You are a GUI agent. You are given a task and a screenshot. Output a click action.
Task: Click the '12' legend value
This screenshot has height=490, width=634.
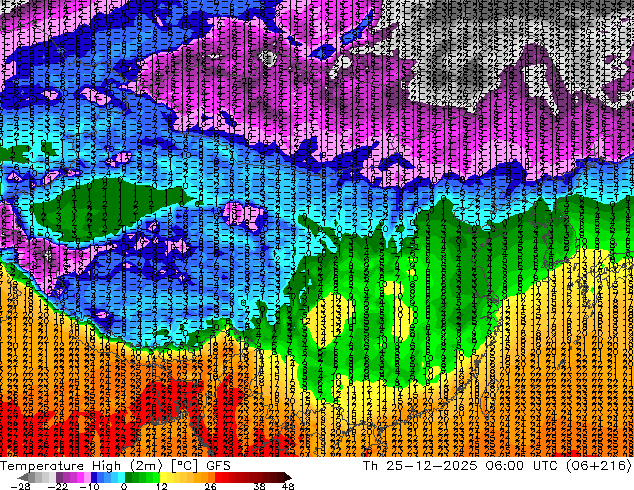click(x=162, y=486)
